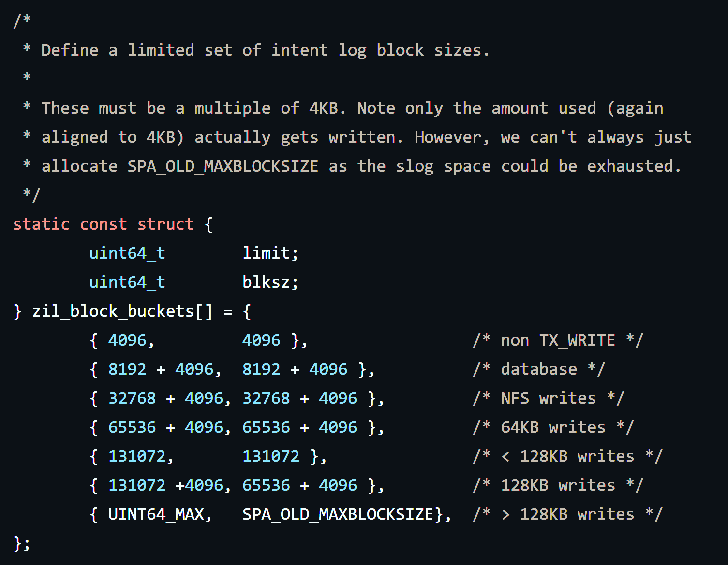Click the 'const' keyword before struct

tap(103, 224)
